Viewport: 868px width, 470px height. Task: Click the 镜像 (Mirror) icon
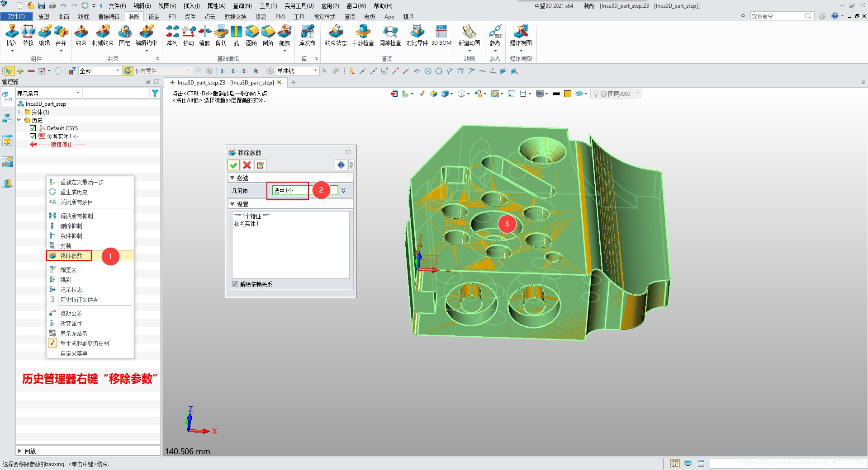tap(204, 35)
